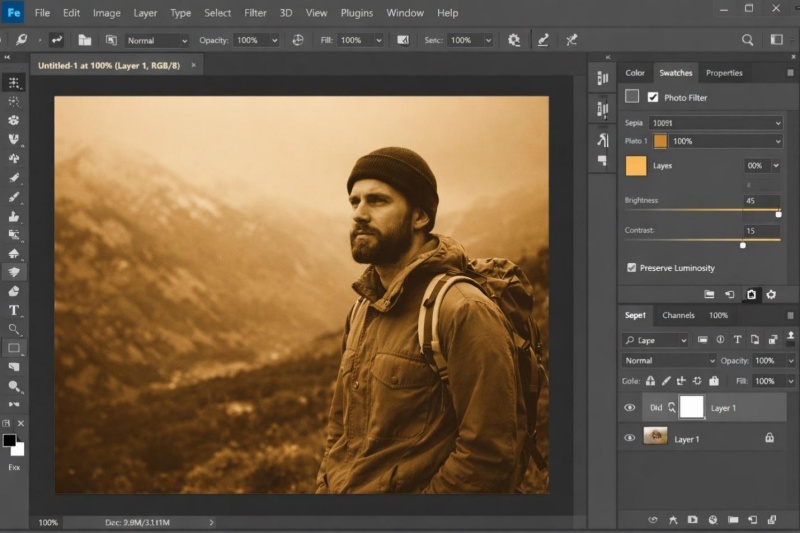Click the swirl link-layers icon at Layers panel bottom
The height and width of the screenshot is (533, 800).
coord(653,520)
